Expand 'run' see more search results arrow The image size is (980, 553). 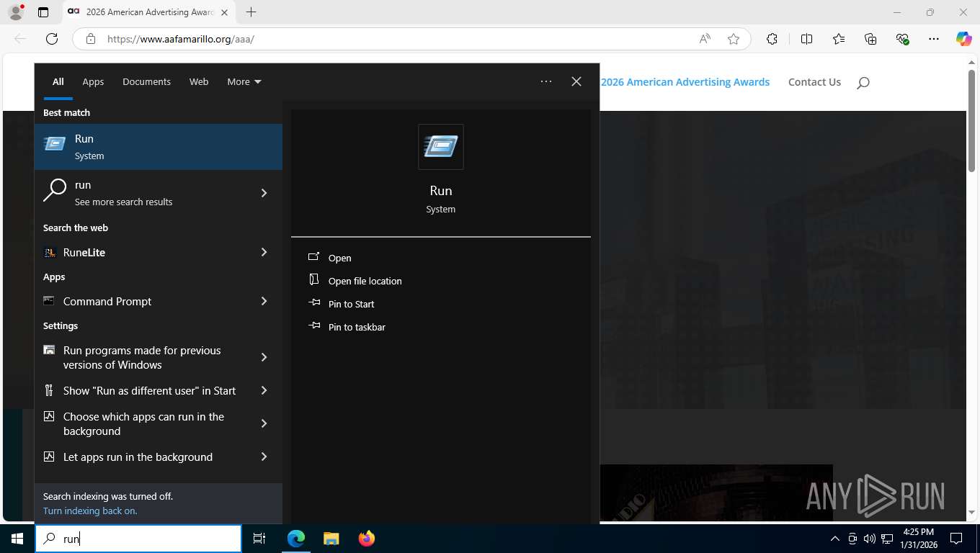(264, 193)
